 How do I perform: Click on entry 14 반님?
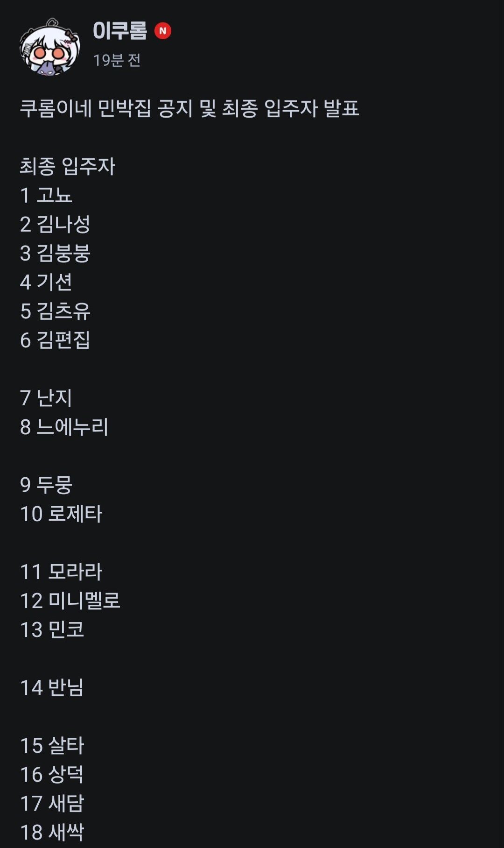[x=52, y=687]
